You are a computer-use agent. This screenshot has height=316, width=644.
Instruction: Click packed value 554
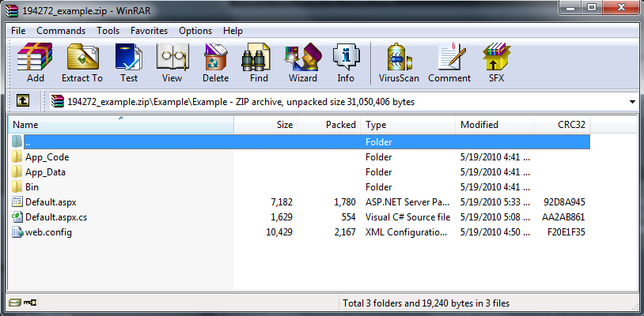(x=348, y=216)
